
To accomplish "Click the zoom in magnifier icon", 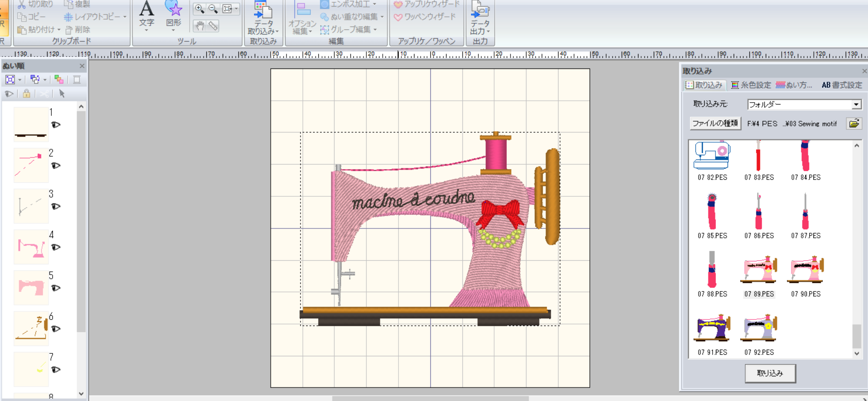I will pos(199,8).
